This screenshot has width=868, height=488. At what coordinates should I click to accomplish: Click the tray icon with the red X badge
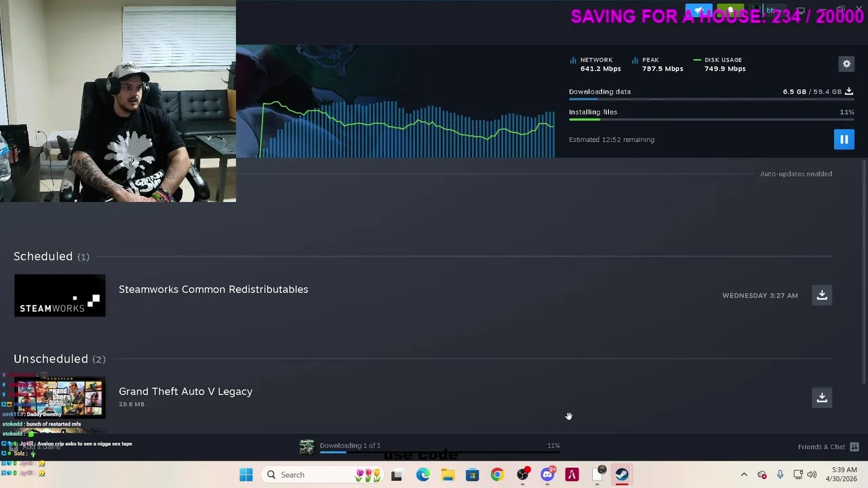762,474
